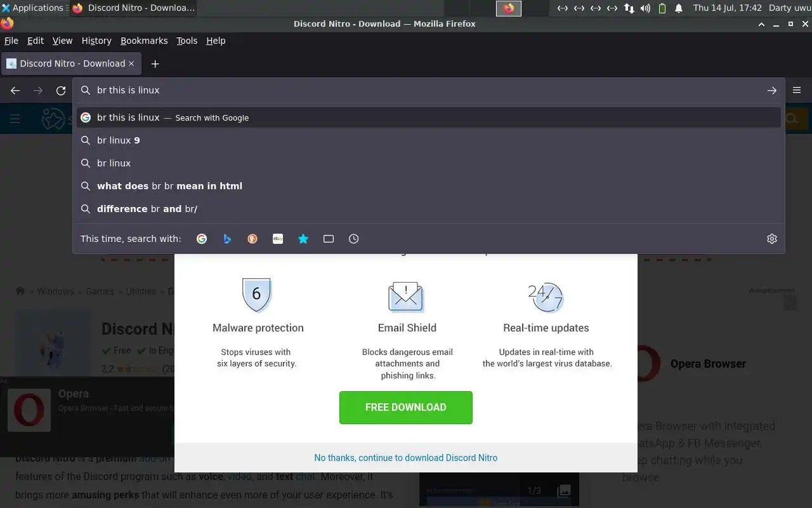Click the clock showing Thu 14 Jul, 17:42
The width and height of the screenshot is (812, 508).
coord(727,8)
